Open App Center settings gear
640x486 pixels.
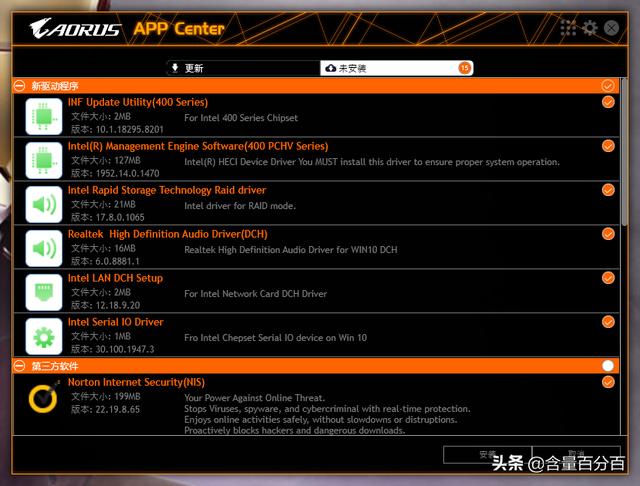589,28
